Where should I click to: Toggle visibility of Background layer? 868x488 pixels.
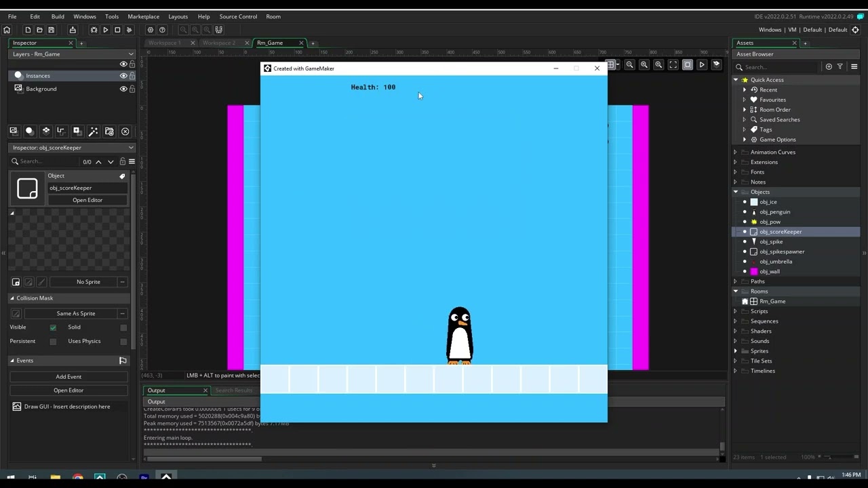123,89
